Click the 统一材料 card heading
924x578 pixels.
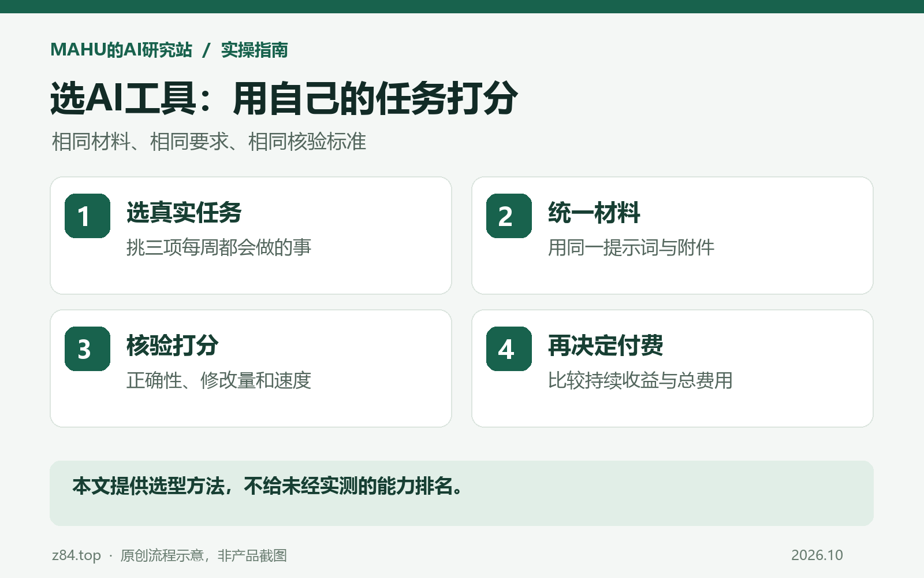(x=594, y=213)
